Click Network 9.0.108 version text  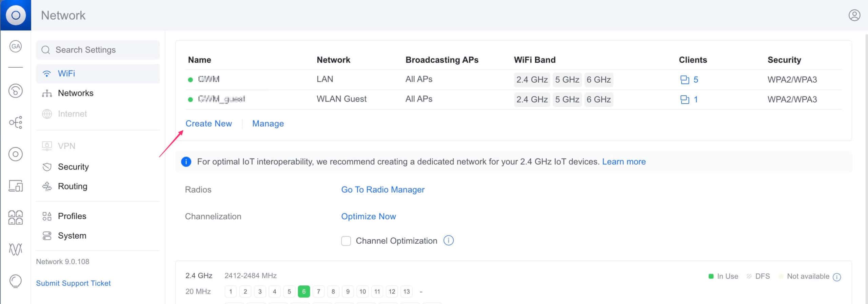(x=62, y=262)
